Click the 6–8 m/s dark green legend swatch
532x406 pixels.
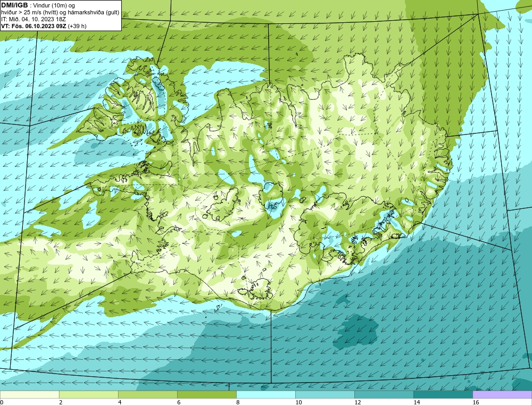click(206, 394)
